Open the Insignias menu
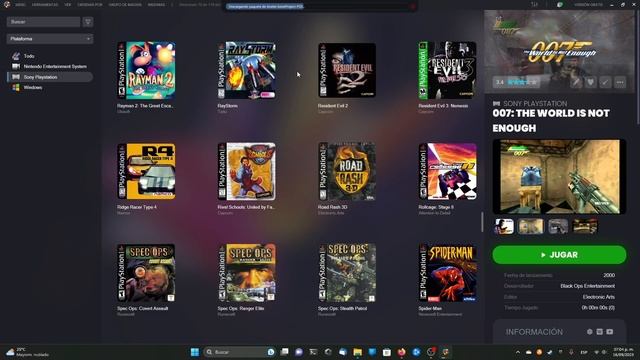Viewport: 640px width, 360px height. (x=156, y=5)
